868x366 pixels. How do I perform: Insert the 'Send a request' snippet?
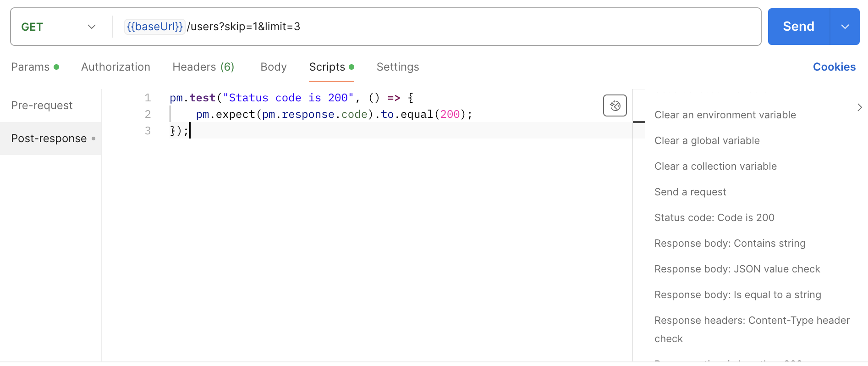(x=690, y=192)
